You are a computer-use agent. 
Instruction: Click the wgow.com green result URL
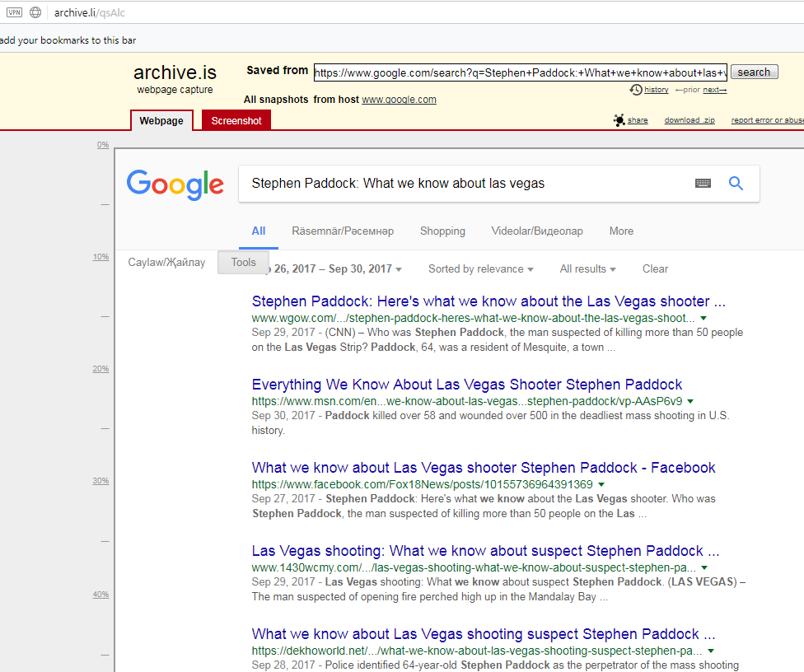coord(474,319)
